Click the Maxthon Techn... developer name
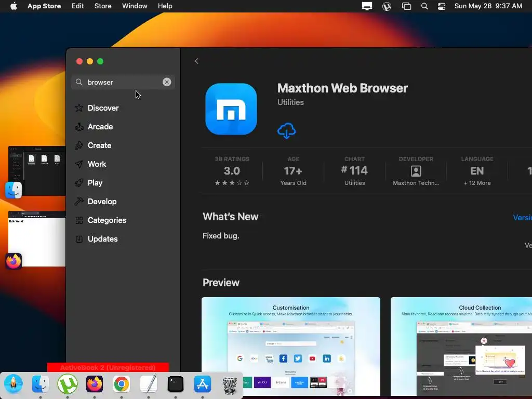The width and height of the screenshot is (532, 399). [416, 183]
